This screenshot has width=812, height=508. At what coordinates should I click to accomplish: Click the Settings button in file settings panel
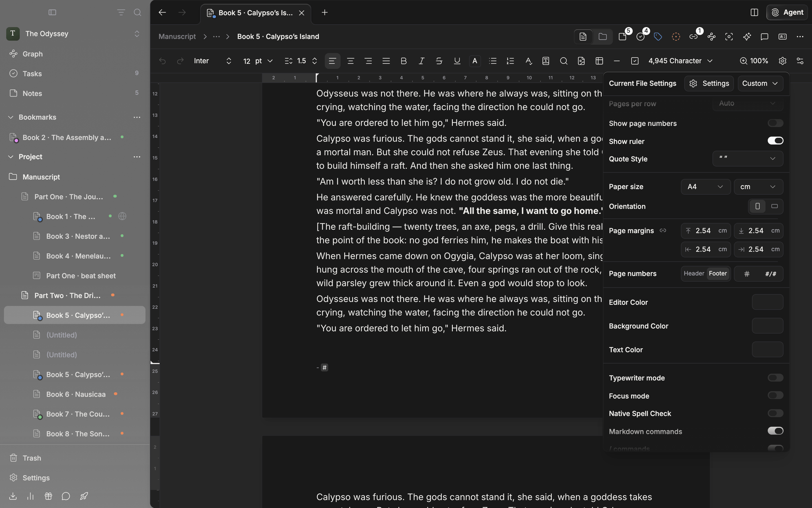point(709,83)
